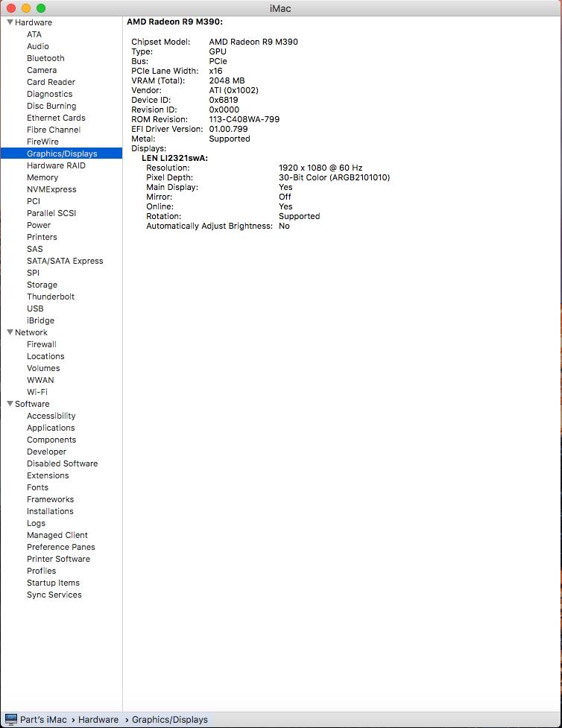Collapse the Software section disclosure triangle
The width and height of the screenshot is (562, 728).
(10, 404)
